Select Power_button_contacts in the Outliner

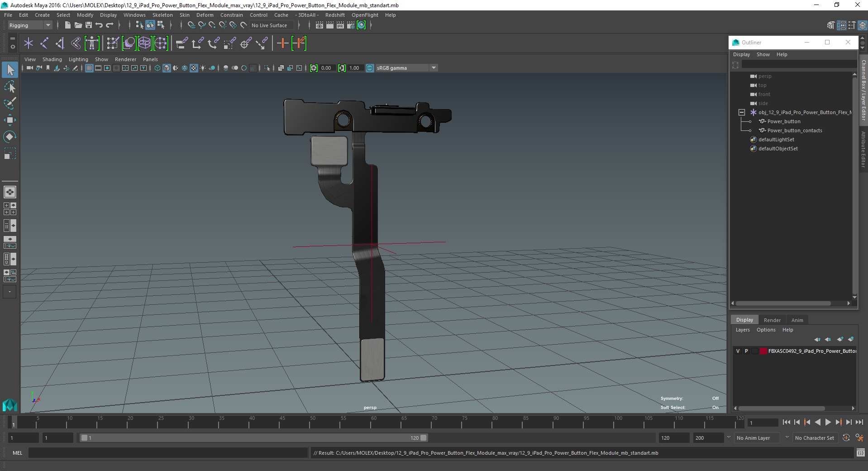795,130
